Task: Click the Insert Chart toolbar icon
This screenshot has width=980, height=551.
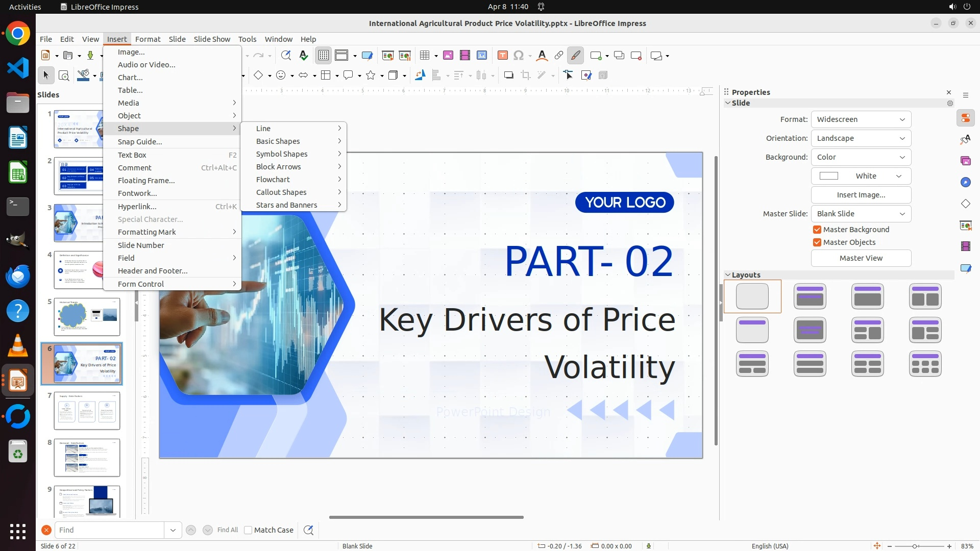Action: coord(482,56)
